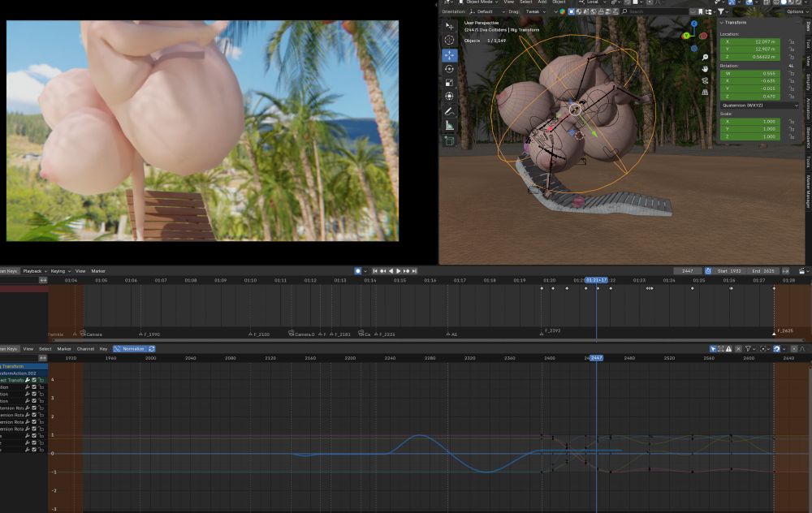The height and width of the screenshot is (513, 812).
Task: Toggle lock on Location Z field
Action: (x=791, y=57)
